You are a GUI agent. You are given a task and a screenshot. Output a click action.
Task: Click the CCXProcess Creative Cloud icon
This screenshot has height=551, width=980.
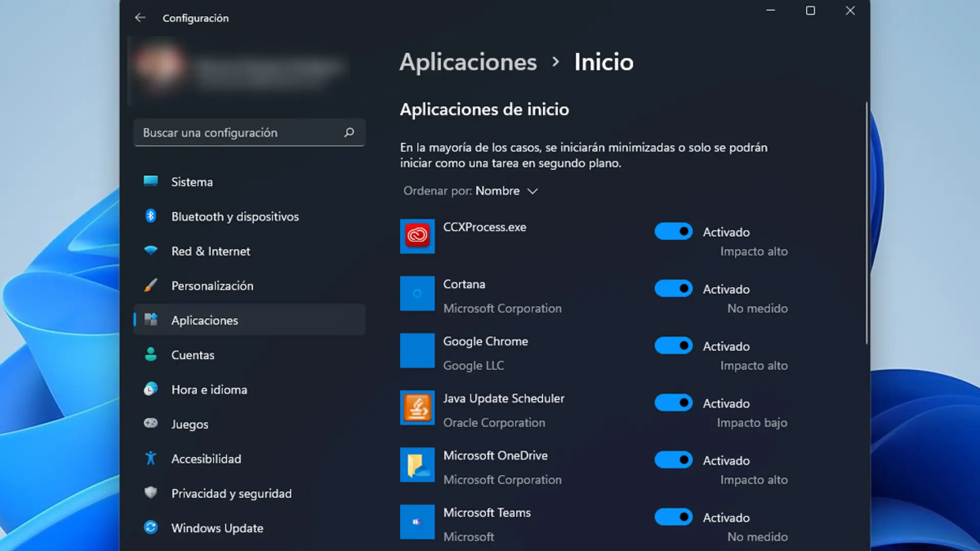[x=417, y=236]
